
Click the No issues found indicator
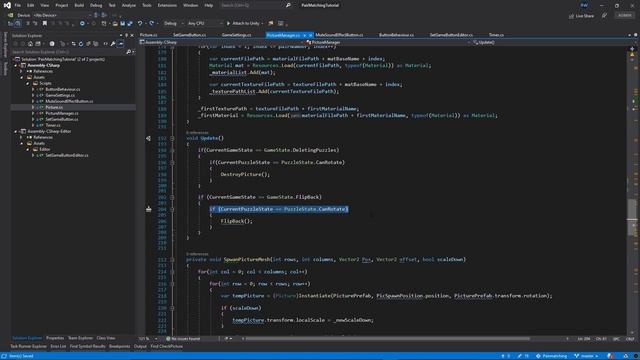[x=183, y=339]
